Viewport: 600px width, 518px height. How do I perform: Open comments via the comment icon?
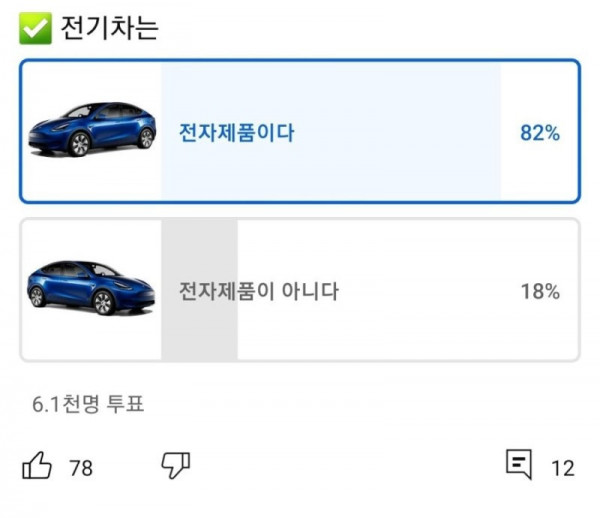[x=518, y=465]
